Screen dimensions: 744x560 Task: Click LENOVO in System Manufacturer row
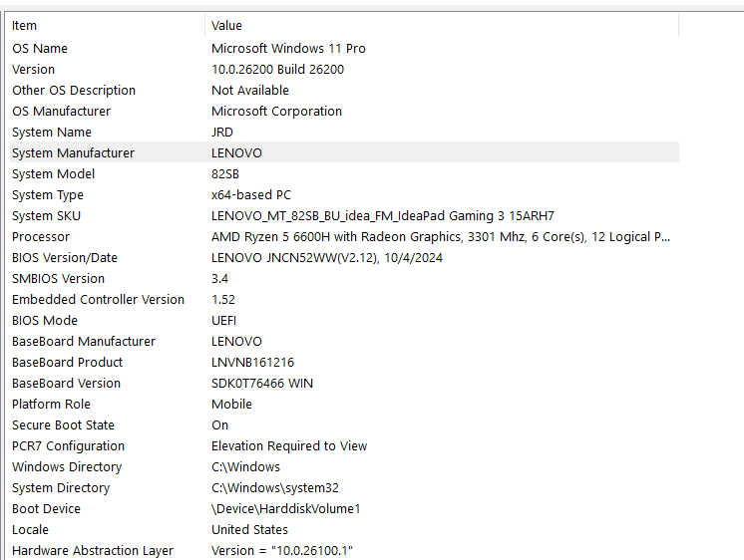(x=236, y=152)
